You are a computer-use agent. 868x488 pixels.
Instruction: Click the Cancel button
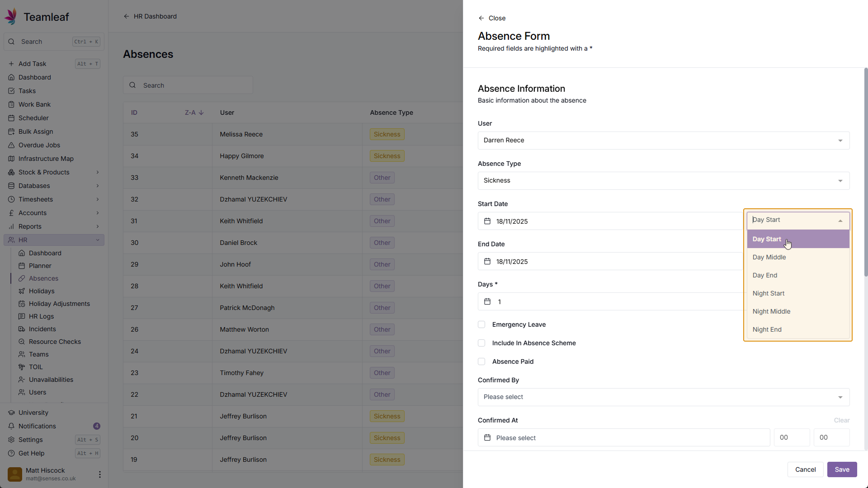805,469
